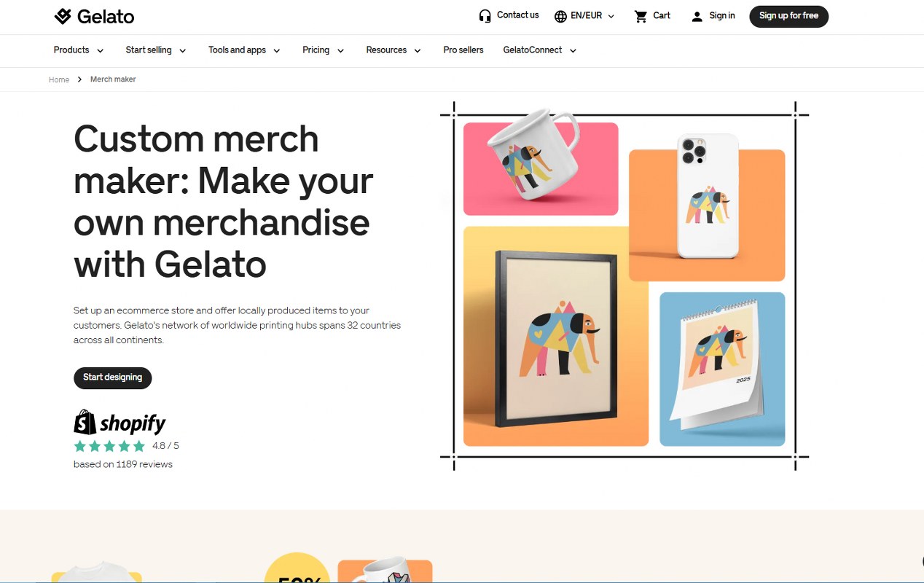Click Sign up for free button
The image size is (924, 583).
[788, 16]
